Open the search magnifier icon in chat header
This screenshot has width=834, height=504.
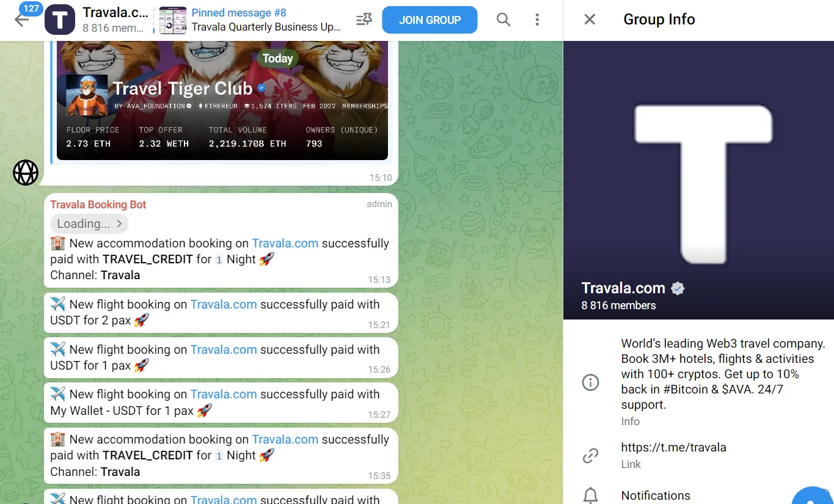click(x=503, y=20)
